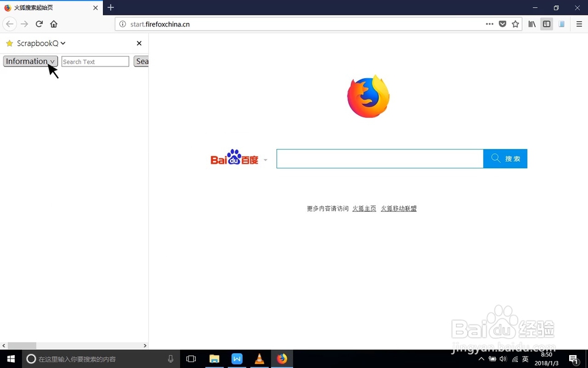
Task: Open Task View from taskbar
Action: [191, 359]
